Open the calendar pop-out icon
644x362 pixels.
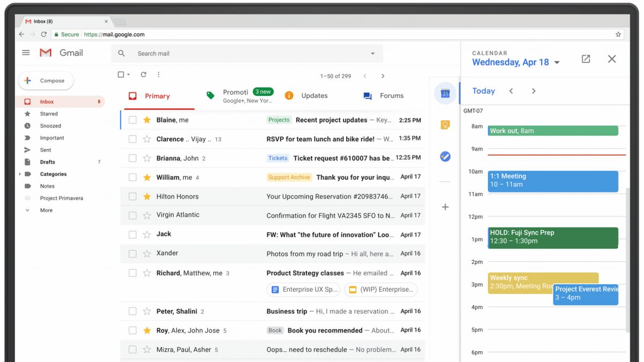click(586, 59)
